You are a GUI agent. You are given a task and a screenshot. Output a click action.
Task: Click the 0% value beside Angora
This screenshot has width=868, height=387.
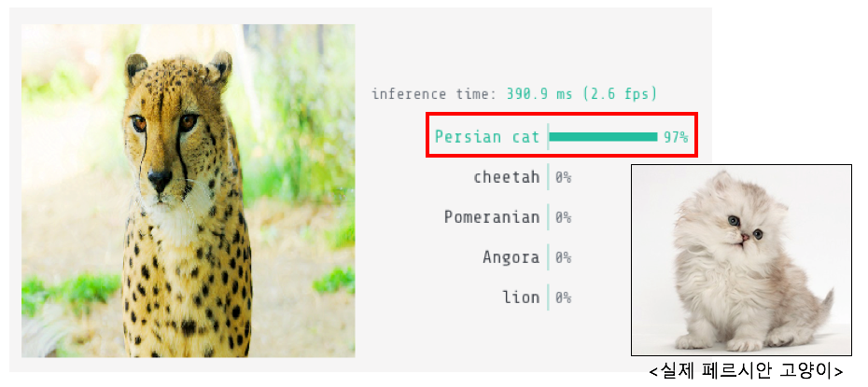point(563,257)
